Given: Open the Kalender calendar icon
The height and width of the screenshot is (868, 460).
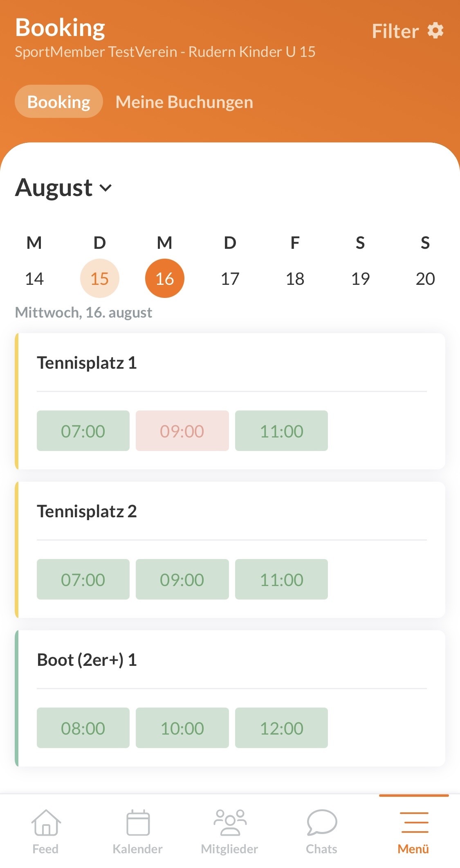Looking at the screenshot, I should 138,823.
